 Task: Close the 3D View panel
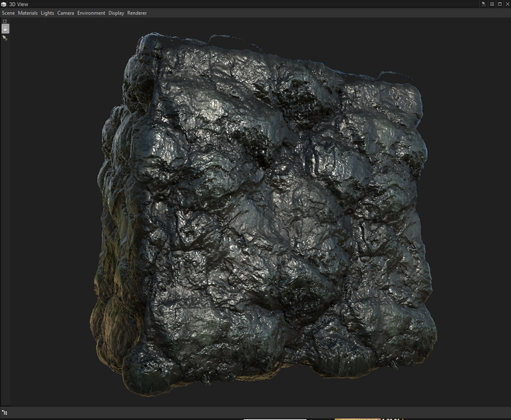507,4
